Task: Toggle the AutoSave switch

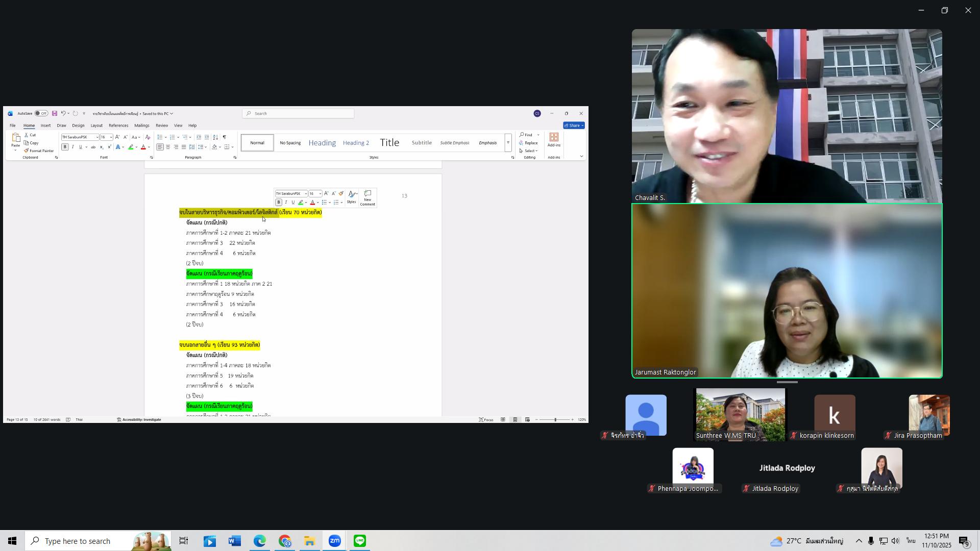Action: click(41, 114)
